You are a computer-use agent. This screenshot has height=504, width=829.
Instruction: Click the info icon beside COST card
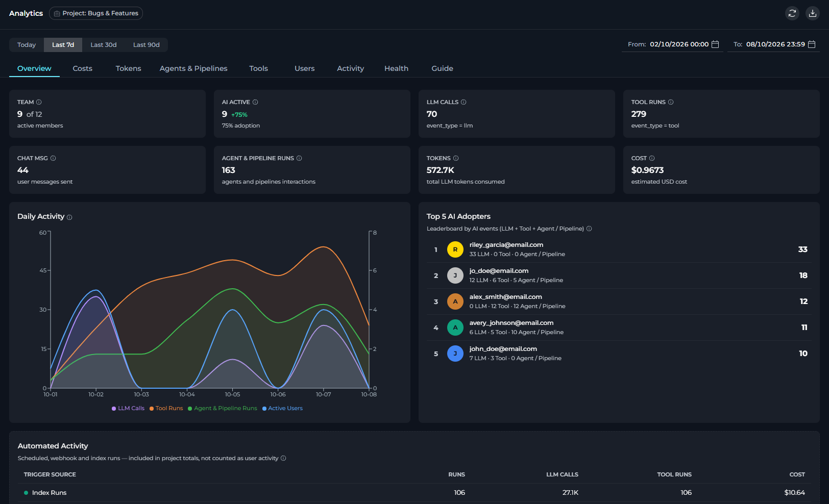point(652,158)
